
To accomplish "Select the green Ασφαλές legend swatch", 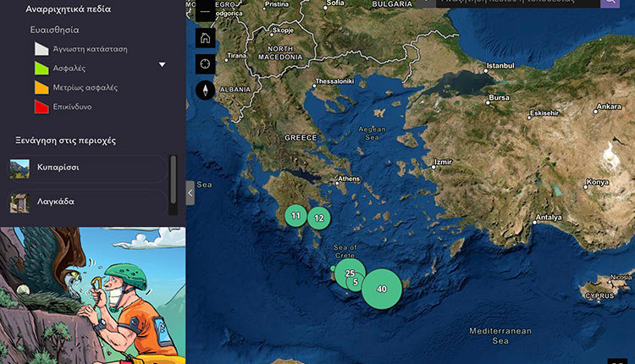I will (x=41, y=68).
